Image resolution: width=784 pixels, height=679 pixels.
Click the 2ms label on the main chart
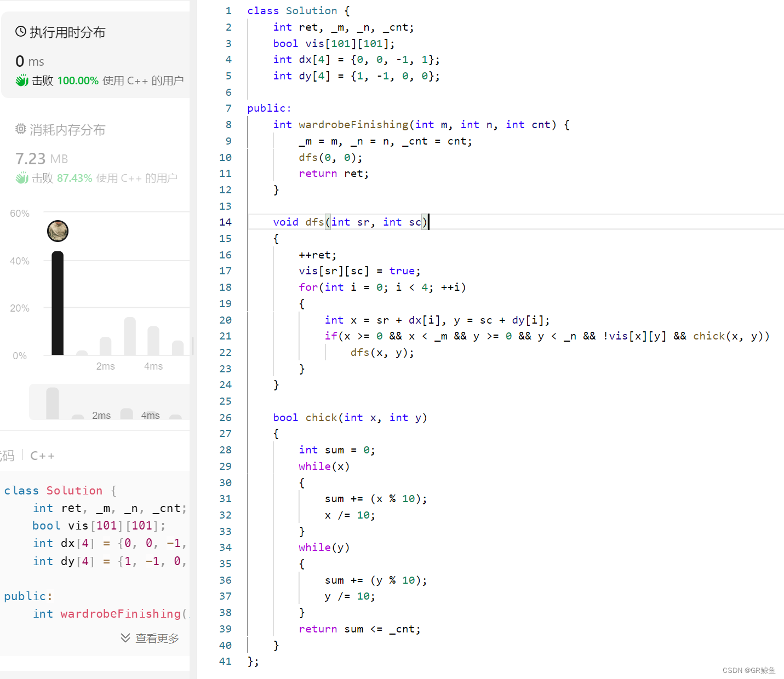105,366
